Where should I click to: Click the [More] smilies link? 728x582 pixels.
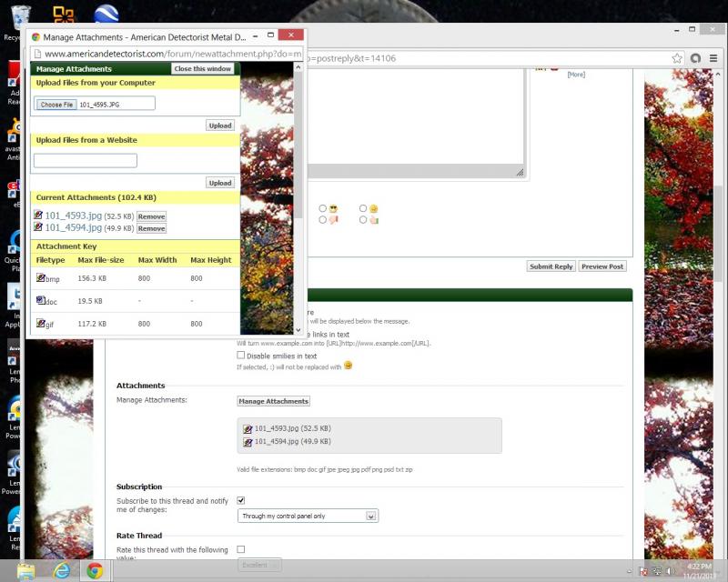point(576,75)
